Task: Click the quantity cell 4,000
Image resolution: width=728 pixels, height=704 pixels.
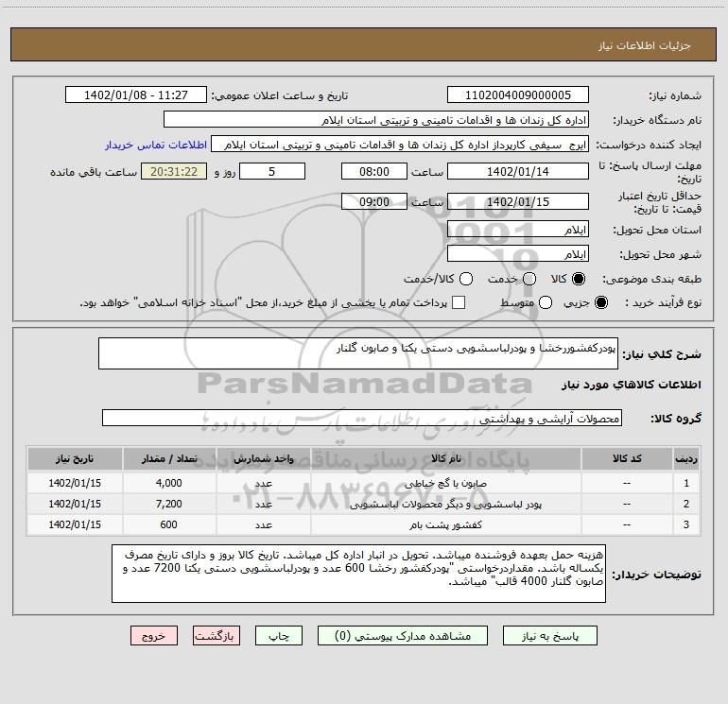Action: pyautogui.click(x=169, y=483)
